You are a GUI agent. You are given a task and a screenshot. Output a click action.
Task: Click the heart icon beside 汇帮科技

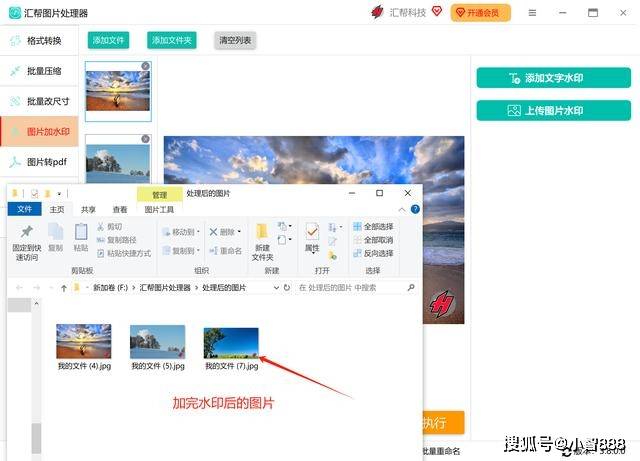437,11
